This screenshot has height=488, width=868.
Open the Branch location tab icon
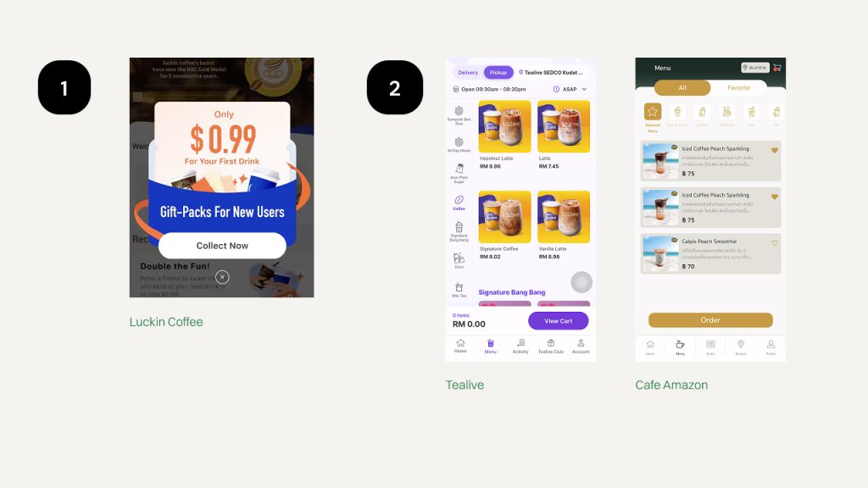(x=741, y=347)
